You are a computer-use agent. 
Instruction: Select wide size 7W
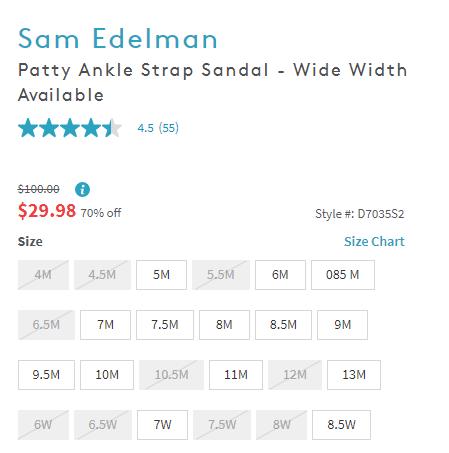(x=162, y=425)
